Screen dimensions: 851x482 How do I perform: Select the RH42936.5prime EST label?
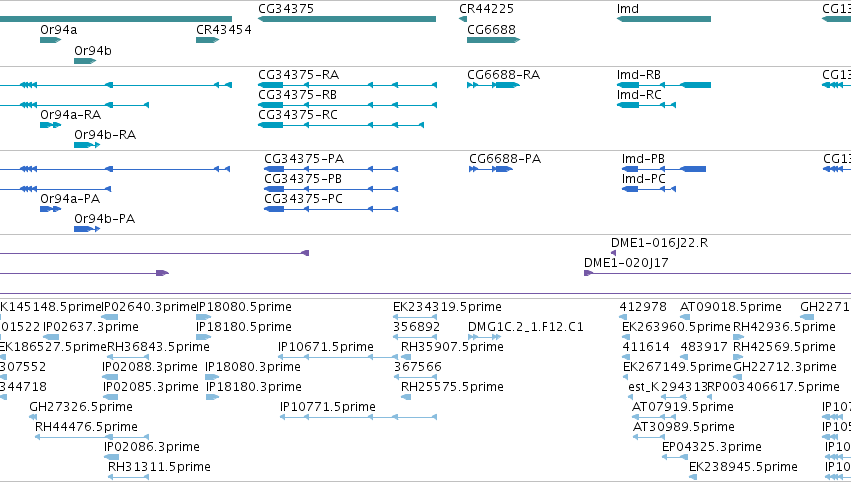784,327
